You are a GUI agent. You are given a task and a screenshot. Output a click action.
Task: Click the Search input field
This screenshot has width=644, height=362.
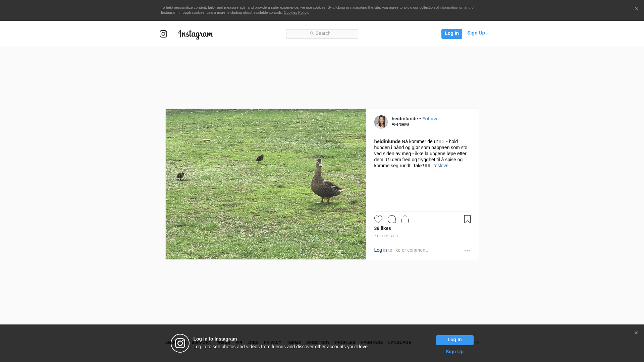coord(322,34)
